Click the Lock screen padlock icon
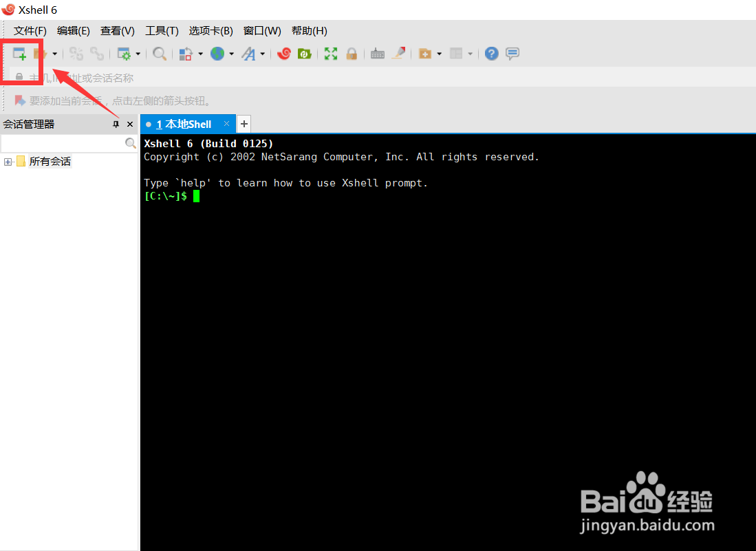The width and height of the screenshot is (756, 551). pyautogui.click(x=352, y=54)
